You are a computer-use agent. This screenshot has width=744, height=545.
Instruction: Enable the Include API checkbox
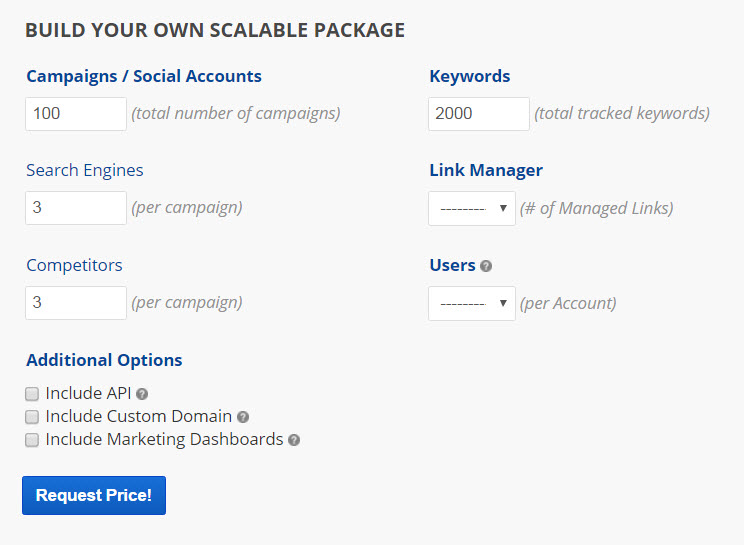coord(32,394)
